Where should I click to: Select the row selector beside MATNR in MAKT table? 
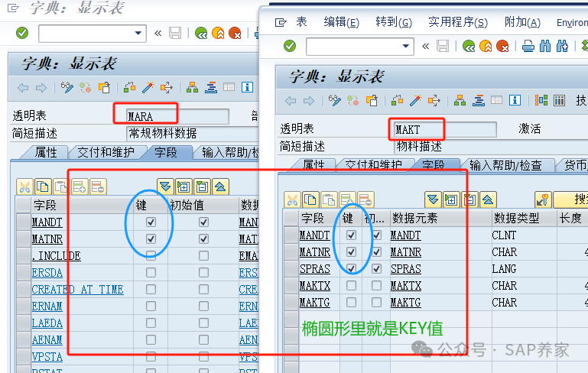point(291,252)
